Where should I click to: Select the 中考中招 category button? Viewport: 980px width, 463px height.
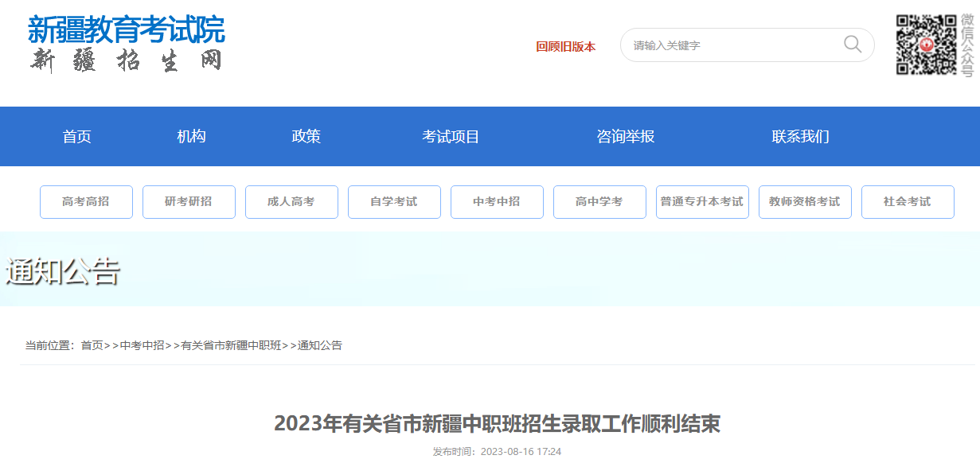497,202
